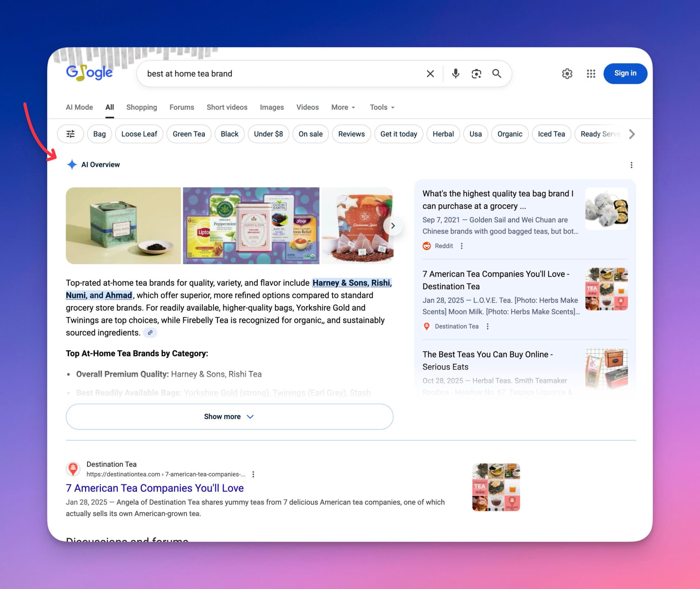700x589 pixels.
Task: Switch to the Images tab
Action: tap(272, 107)
